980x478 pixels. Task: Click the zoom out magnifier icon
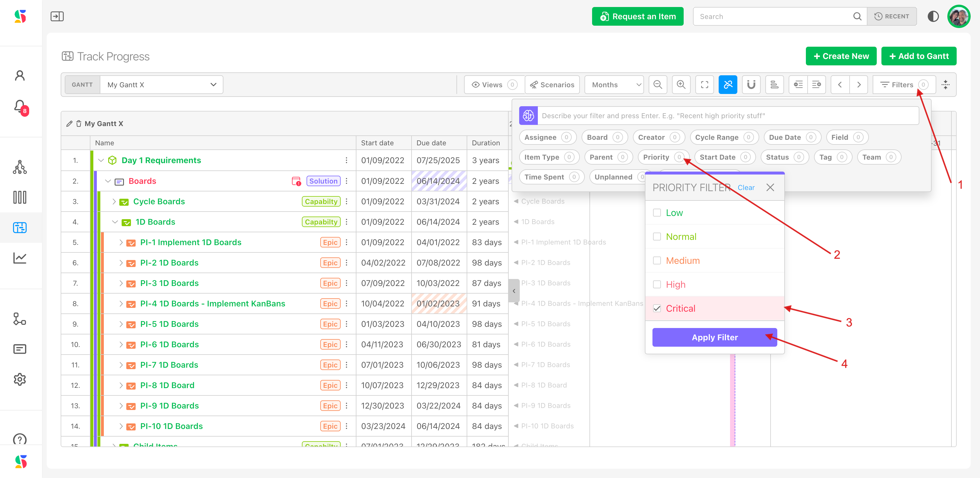657,85
